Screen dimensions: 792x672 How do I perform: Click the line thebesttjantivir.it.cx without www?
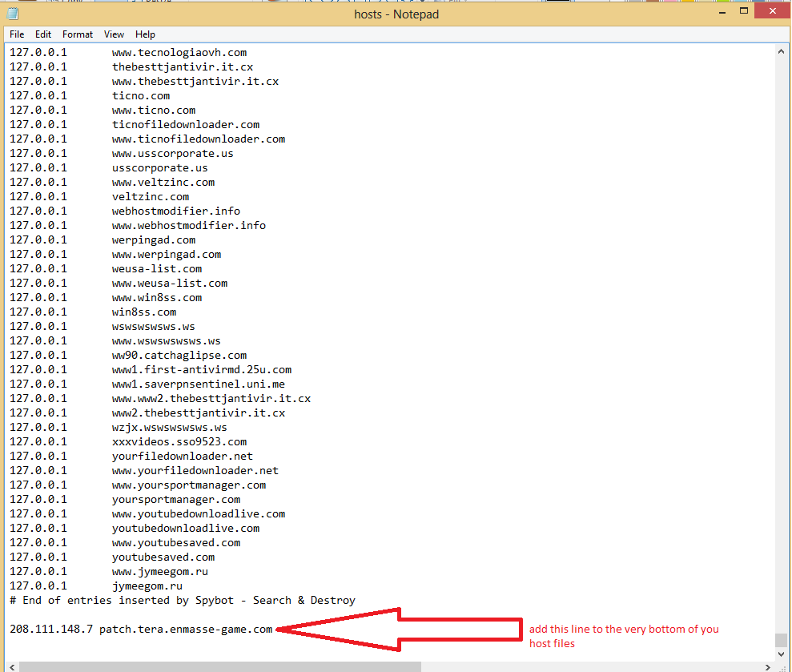click(183, 67)
